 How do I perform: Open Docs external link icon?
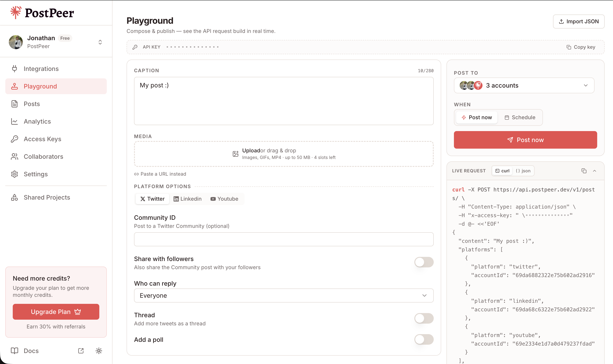81,351
